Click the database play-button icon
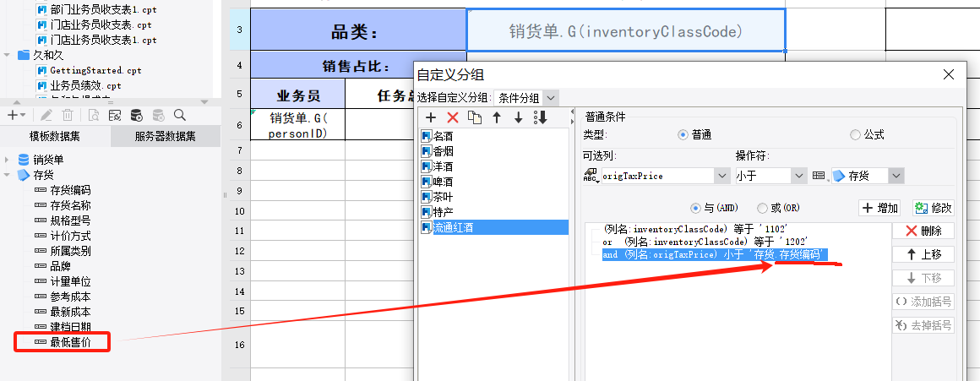The image size is (980, 381). 136,115
